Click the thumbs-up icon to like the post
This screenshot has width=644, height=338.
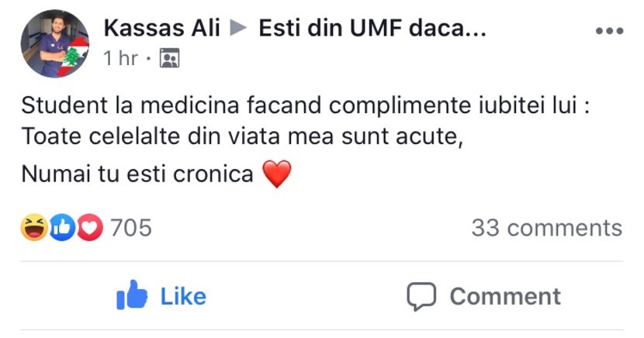(131, 295)
